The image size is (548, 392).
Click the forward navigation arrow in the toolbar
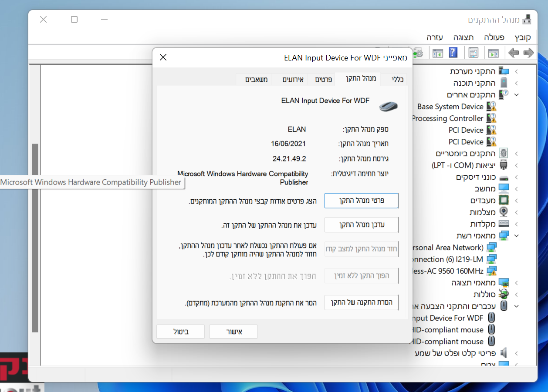514,53
